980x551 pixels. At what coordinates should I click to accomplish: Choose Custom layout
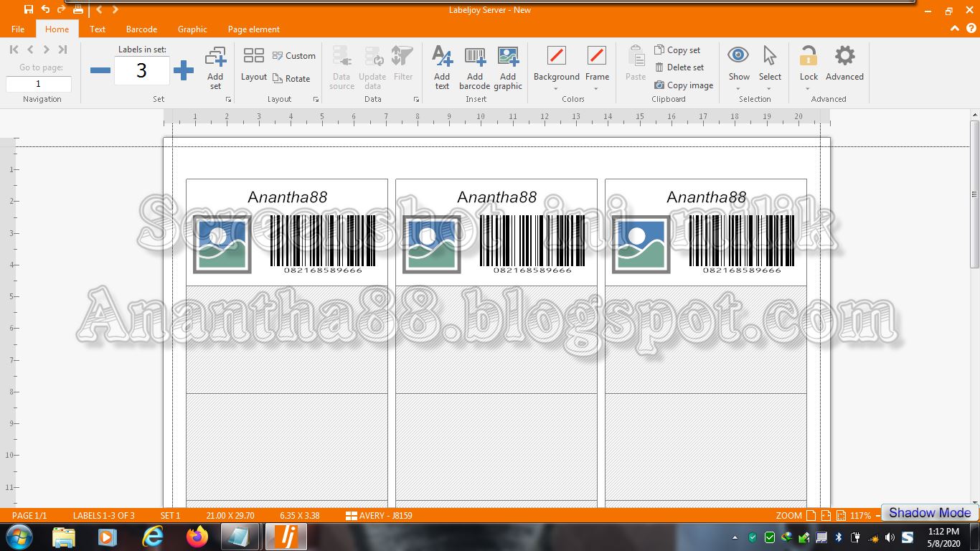294,56
